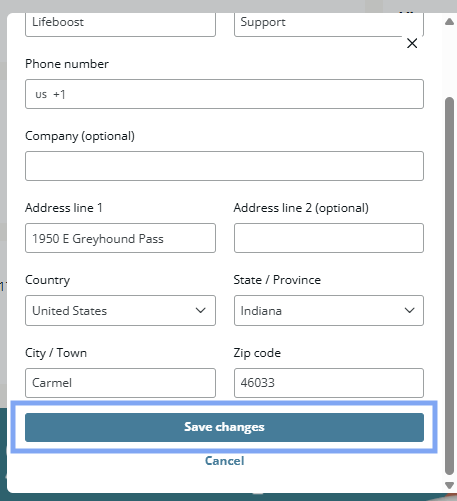Focus the Phone number field
This screenshot has width=457, height=501.
224,94
